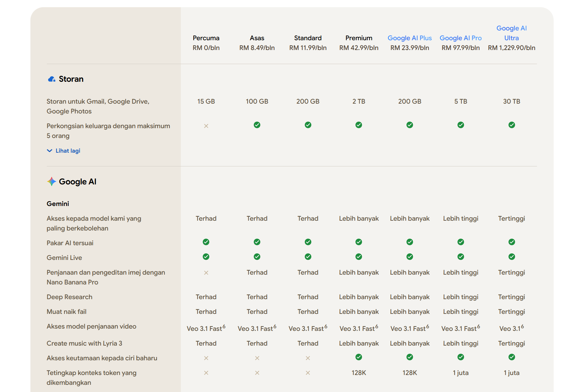Click priority access X icon under Standard column

pyautogui.click(x=308, y=358)
